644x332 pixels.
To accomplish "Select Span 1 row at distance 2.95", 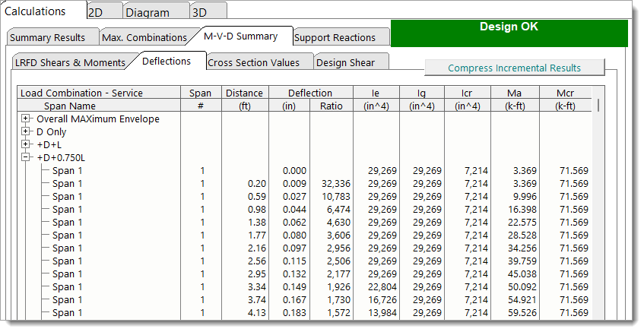I will pyautogui.click(x=304, y=274).
